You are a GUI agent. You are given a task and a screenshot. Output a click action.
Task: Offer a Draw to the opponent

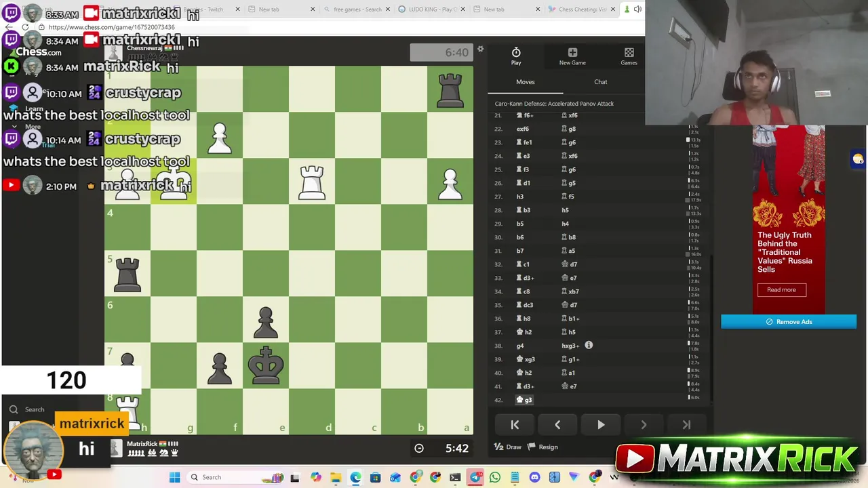[x=508, y=447]
